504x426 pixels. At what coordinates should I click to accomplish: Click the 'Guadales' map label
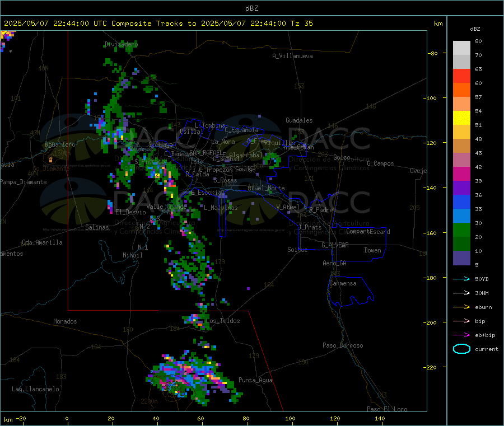299,120
